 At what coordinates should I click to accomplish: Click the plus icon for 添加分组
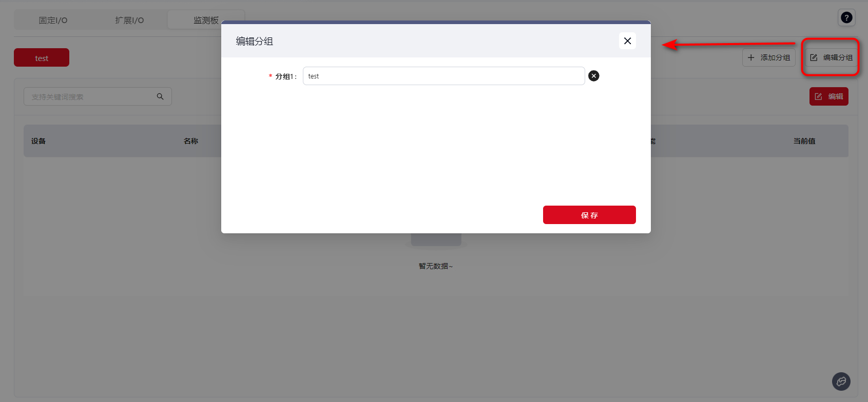[751, 57]
